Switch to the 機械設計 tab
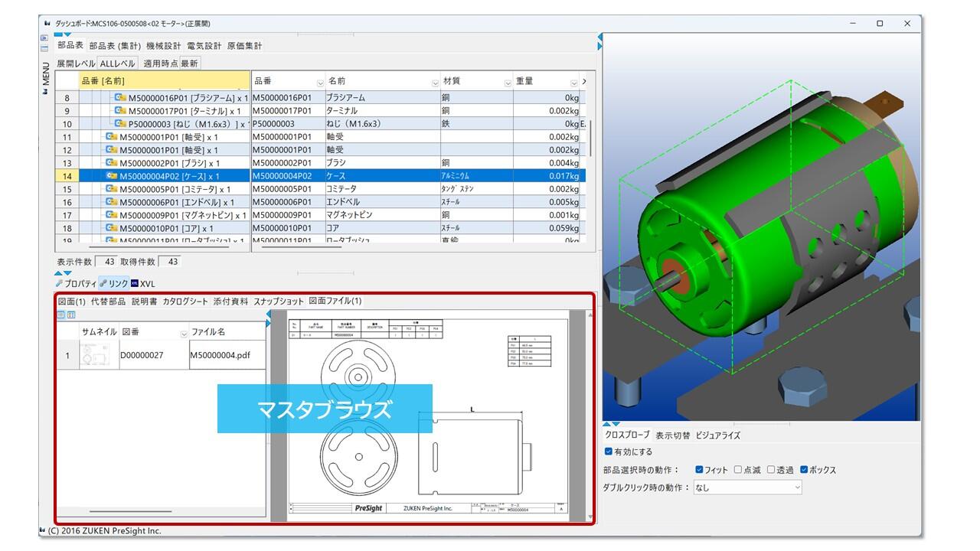980x551 pixels. click(163, 46)
